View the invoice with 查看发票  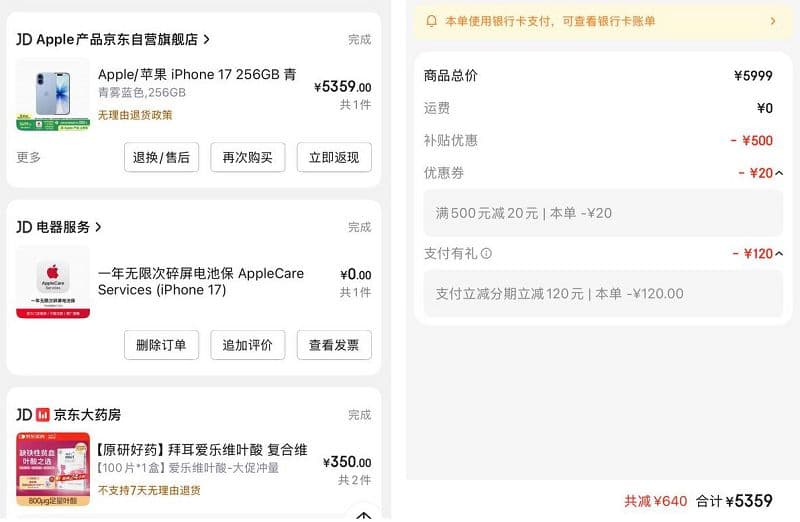click(334, 345)
